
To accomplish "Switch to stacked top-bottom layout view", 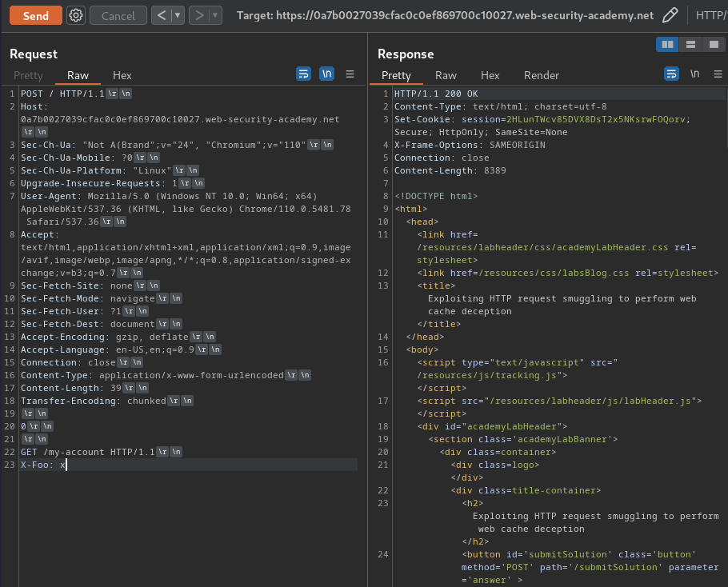I will (x=691, y=45).
